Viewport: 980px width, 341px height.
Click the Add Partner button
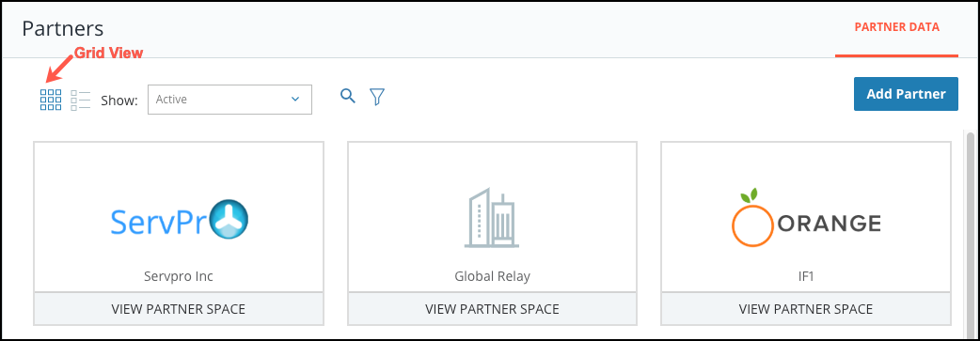tap(906, 94)
